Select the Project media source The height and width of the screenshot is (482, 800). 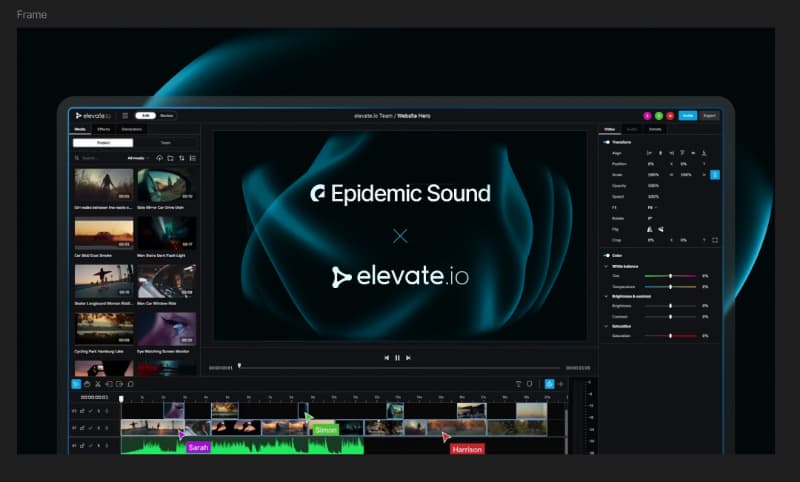point(103,143)
